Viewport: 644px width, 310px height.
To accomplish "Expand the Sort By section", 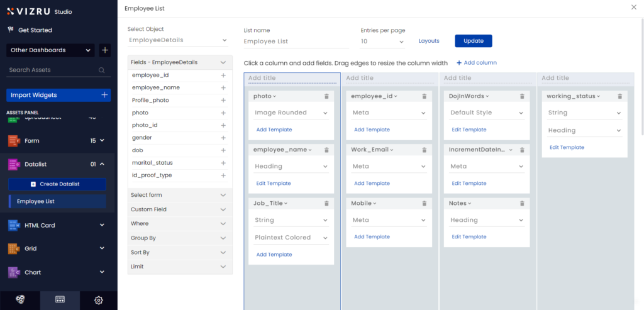I will [x=180, y=252].
